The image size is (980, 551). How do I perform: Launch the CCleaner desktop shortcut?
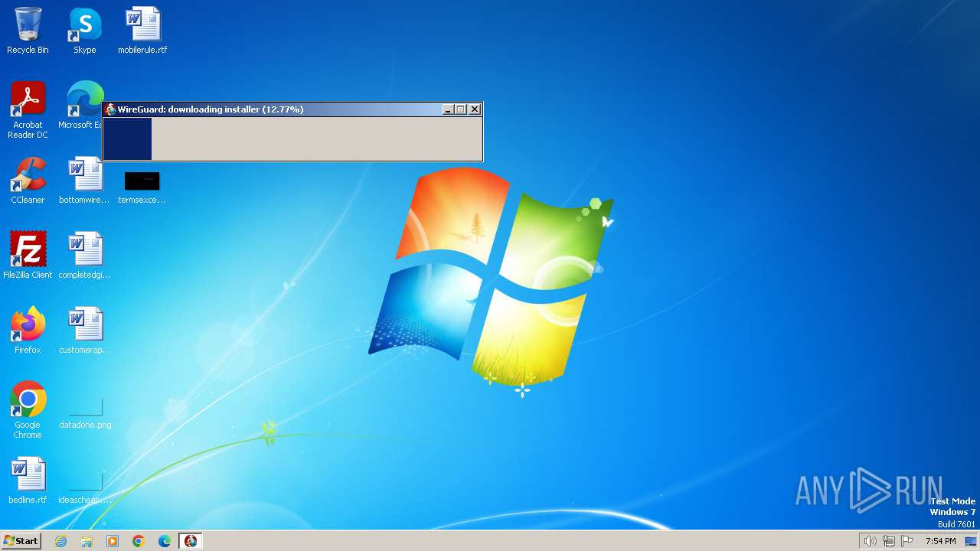pyautogui.click(x=28, y=181)
